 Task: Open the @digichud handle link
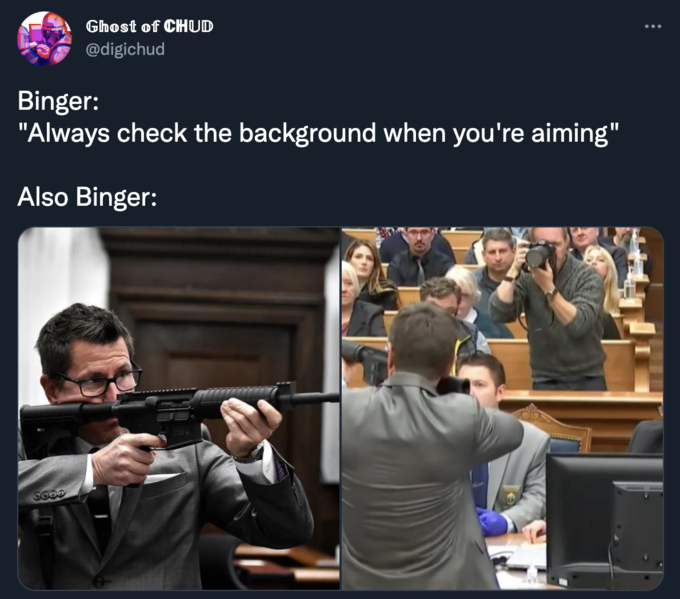click(125, 49)
